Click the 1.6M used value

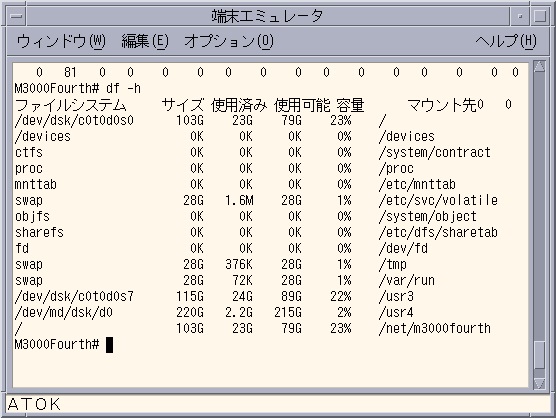[239, 200]
